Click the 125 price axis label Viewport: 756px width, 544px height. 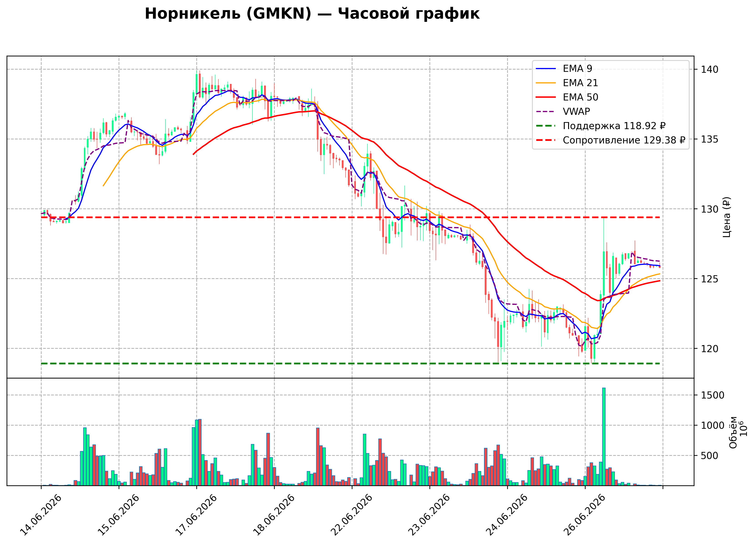click(710, 279)
